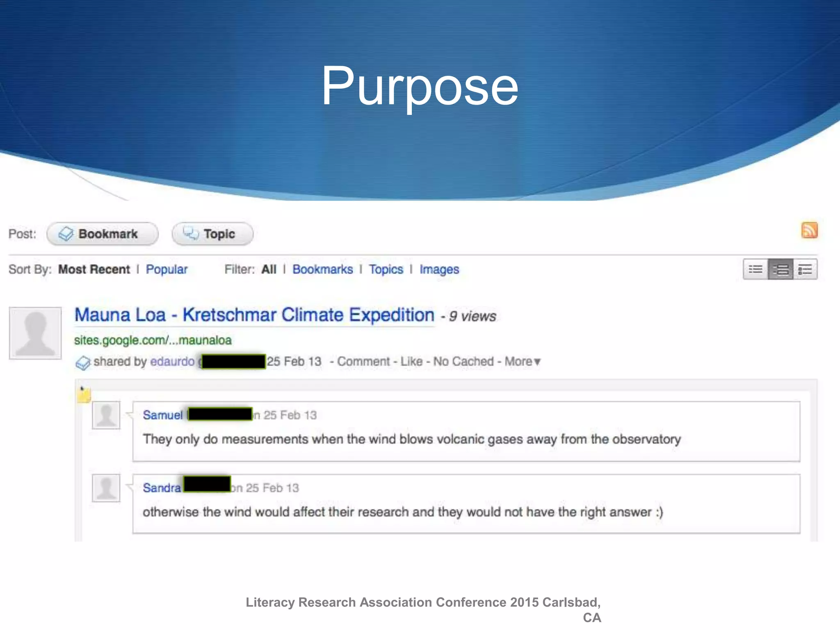Click the yellow sticky note icon
840x630 pixels.
tap(84, 395)
